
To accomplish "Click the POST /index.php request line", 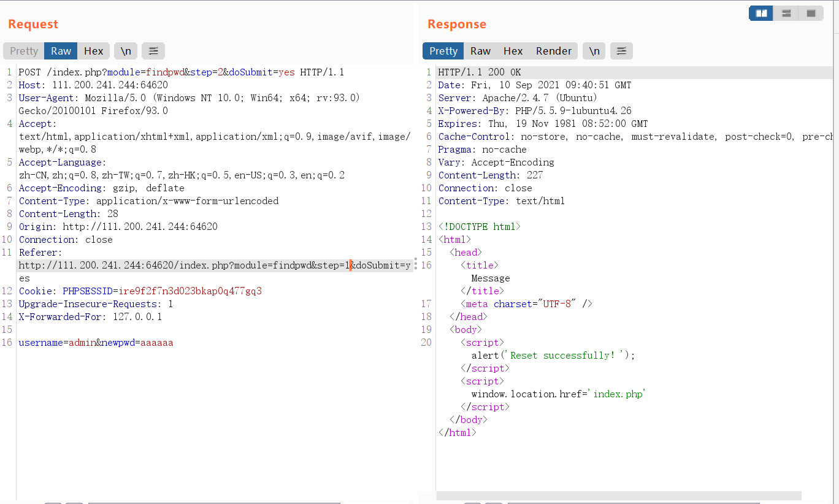I will tap(182, 72).
